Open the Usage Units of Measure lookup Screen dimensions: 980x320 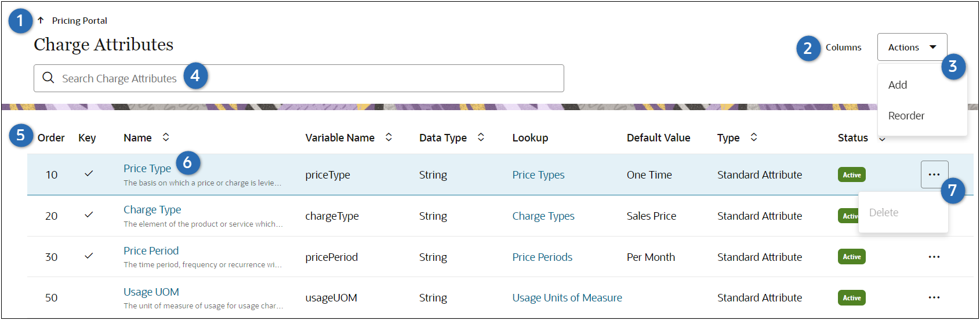pyautogui.click(x=567, y=297)
